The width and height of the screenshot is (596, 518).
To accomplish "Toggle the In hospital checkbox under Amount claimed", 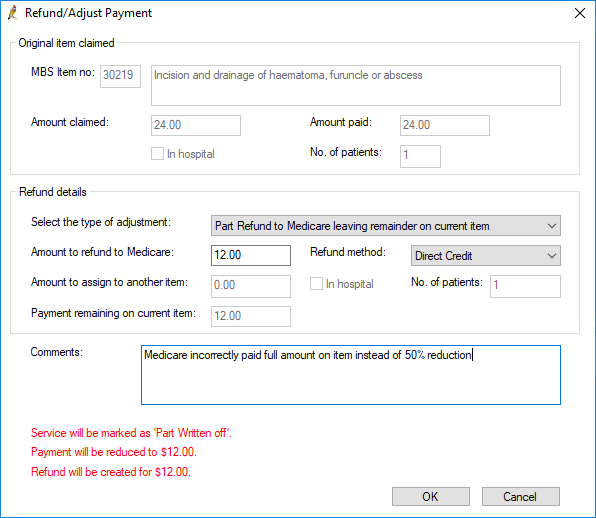I will [157, 154].
